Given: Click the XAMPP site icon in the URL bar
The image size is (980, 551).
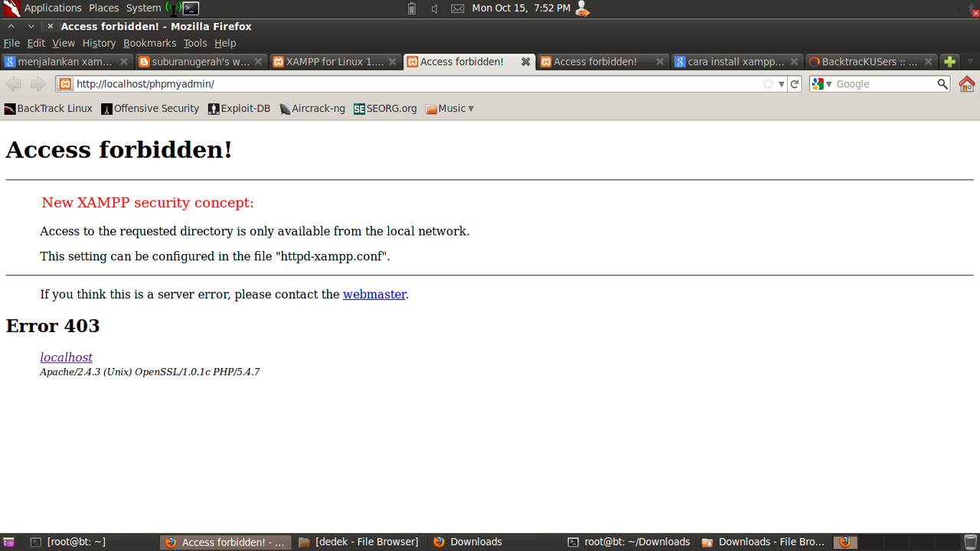Looking at the screenshot, I should (x=66, y=84).
